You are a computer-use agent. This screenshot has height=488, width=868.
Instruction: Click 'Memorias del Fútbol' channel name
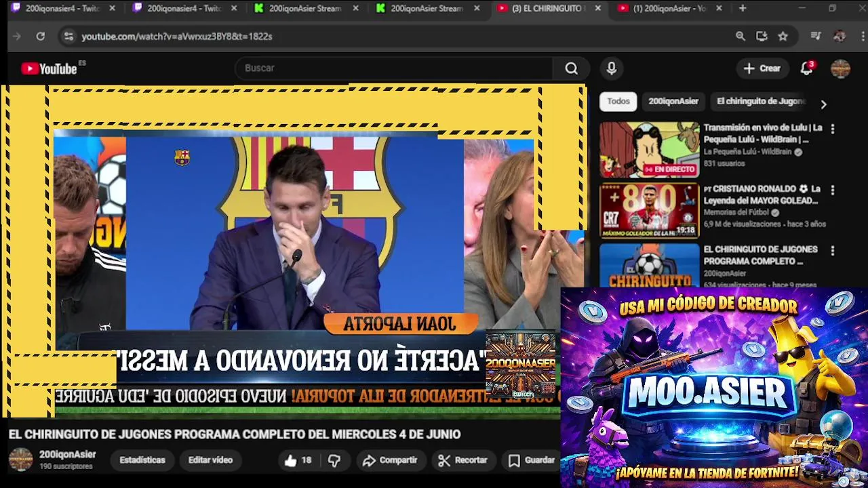(736, 213)
